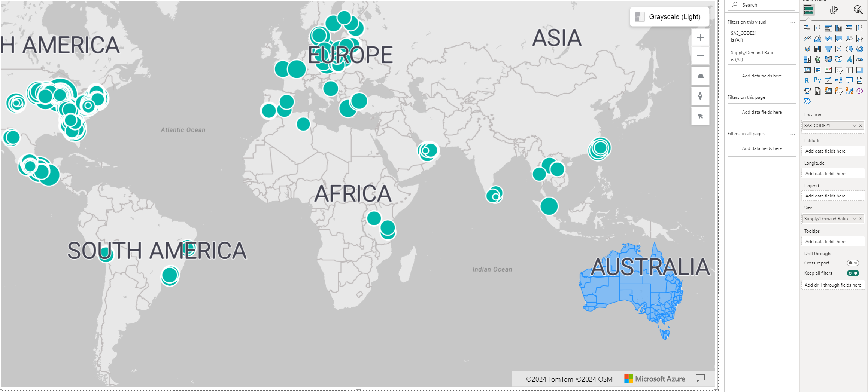868x392 pixels.
Task: Zoom out on the map
Action: coord(700,56)
